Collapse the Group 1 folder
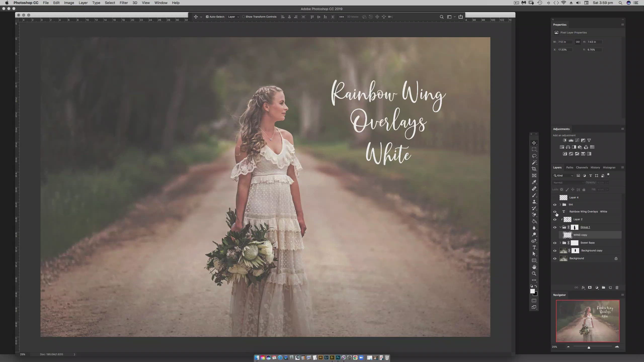The height and width of the screenshot is (362, 644). click(560, 227)
